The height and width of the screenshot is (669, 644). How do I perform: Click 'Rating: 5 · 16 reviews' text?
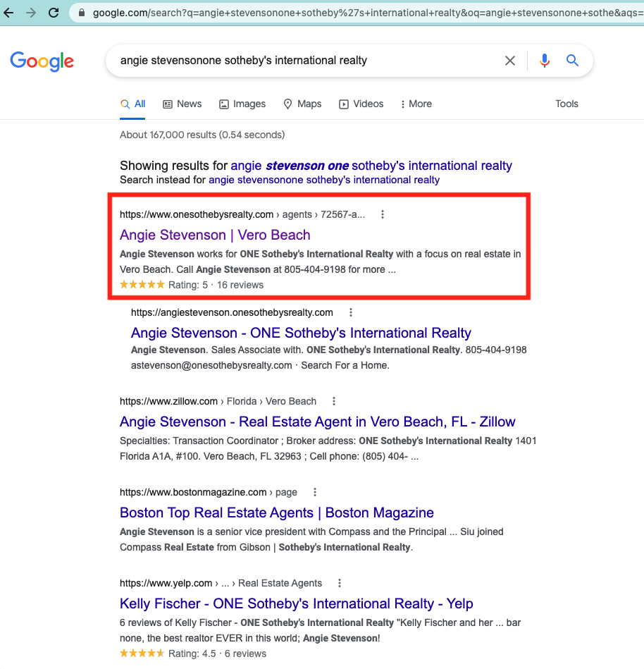[216, 285]
